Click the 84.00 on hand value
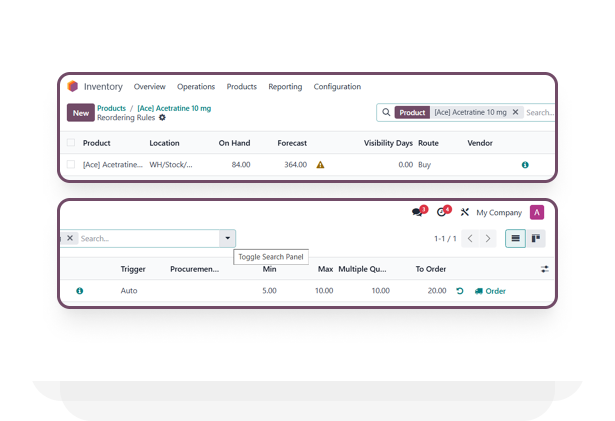The image size is (615, 421). pyautogui.click(x=241, y=164)
